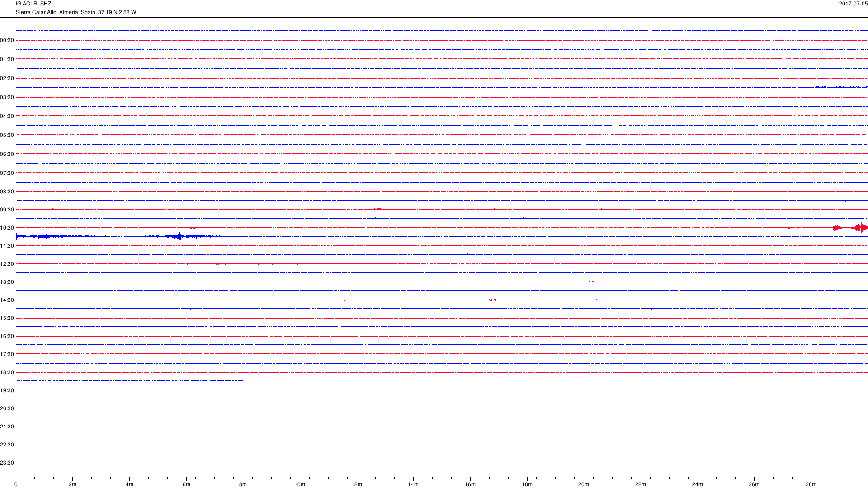Click the end of the last blue trace near 8m

click(x=243, y=381)
